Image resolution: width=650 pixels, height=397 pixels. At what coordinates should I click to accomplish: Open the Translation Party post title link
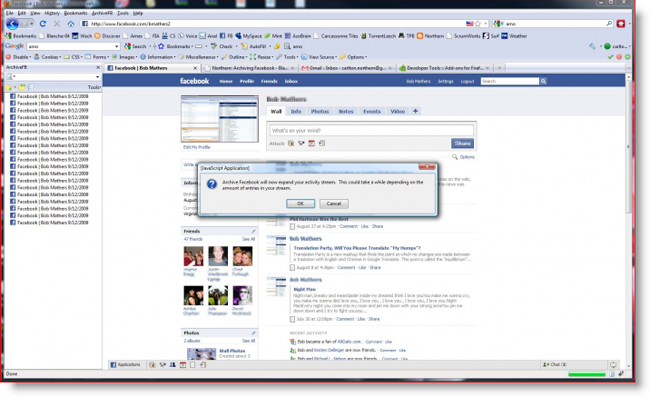(x=357, y=248)
